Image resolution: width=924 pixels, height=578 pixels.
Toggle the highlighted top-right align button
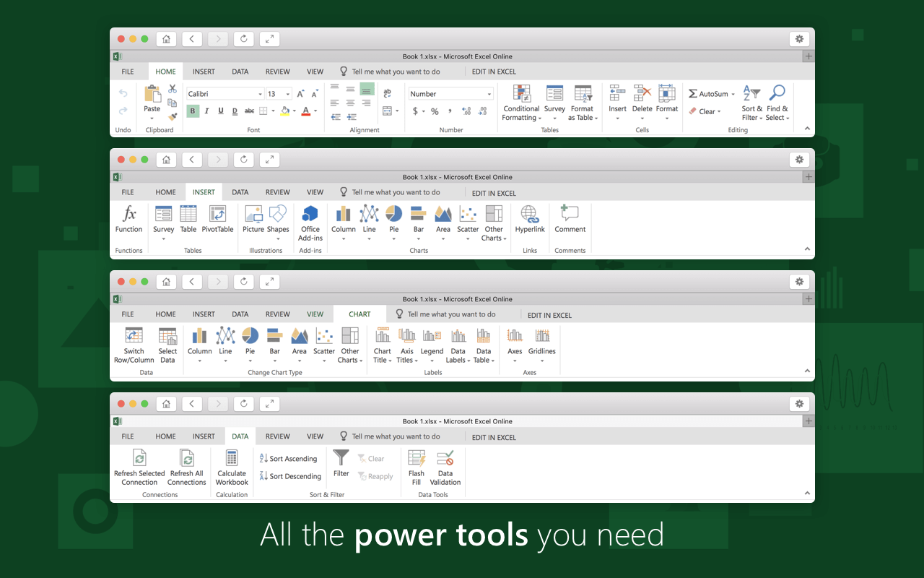[367, 89]
